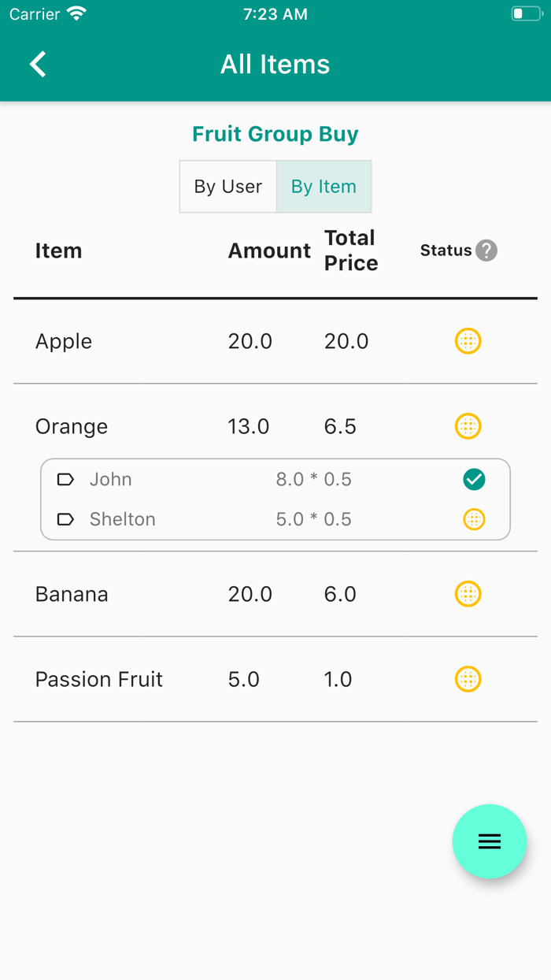Toggle Shelton's pending status circle
This screenshot has height=980, width=551.
[474, 519]
